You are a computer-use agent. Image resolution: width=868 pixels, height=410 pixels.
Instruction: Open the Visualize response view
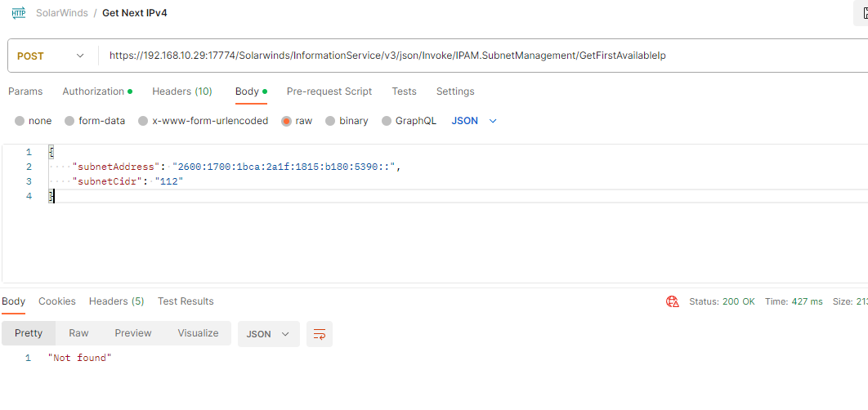[x=198, y=333]
